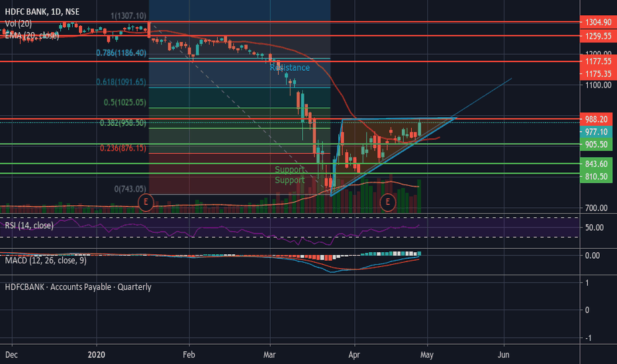Click the 0.5(1025.05) Fibonacci level label

[x=125, y=103]
